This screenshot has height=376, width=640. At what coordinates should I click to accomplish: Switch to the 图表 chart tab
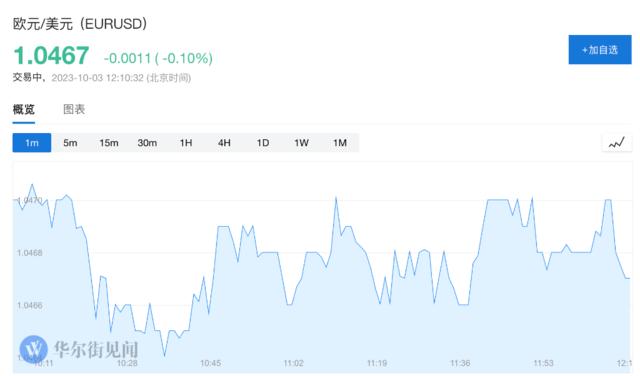point(74,109)
